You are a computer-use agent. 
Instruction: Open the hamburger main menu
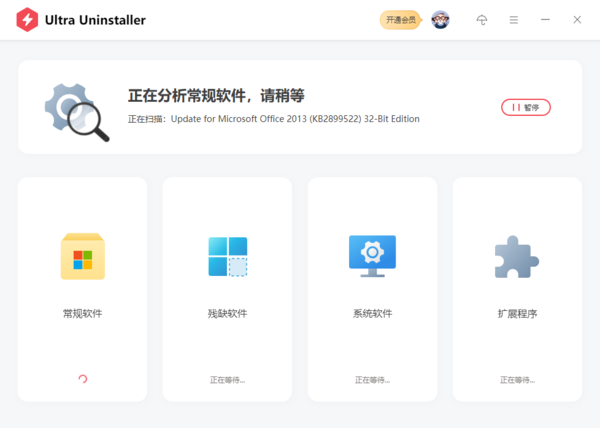tap(513, 20)
